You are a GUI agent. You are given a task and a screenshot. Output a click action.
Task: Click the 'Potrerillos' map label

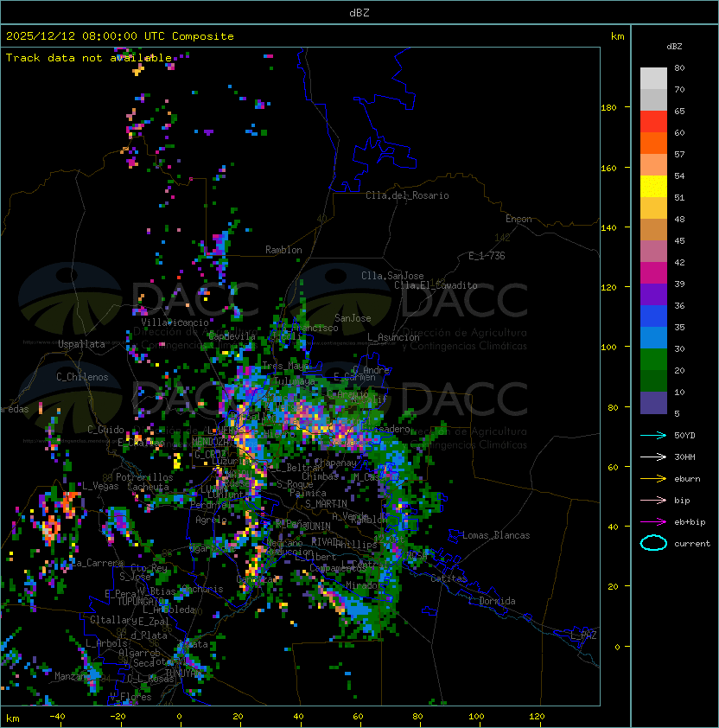[144, 476]
